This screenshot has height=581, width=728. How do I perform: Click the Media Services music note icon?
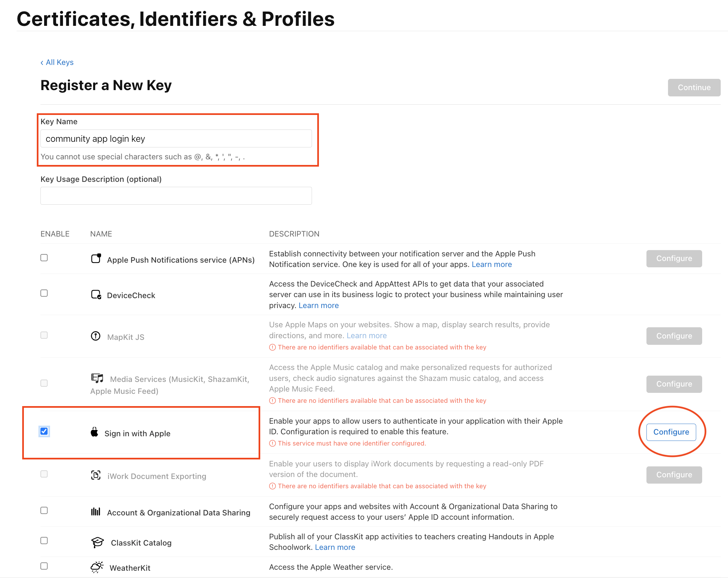[96, 378]
